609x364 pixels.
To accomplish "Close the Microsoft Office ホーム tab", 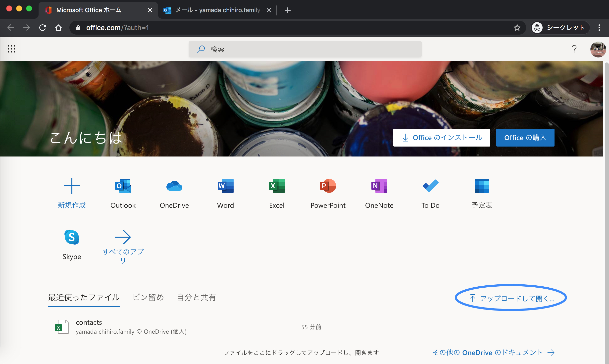I will pos(150,10).
